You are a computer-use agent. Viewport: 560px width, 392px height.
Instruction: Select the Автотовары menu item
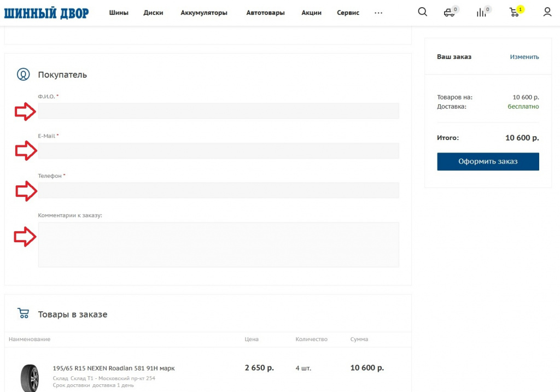265,13
